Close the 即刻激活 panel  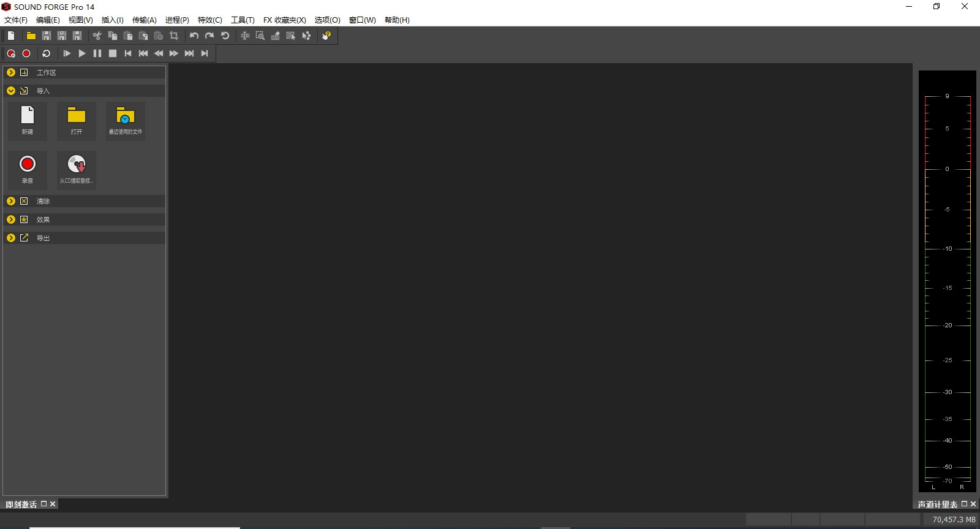[x=53, y=504]
